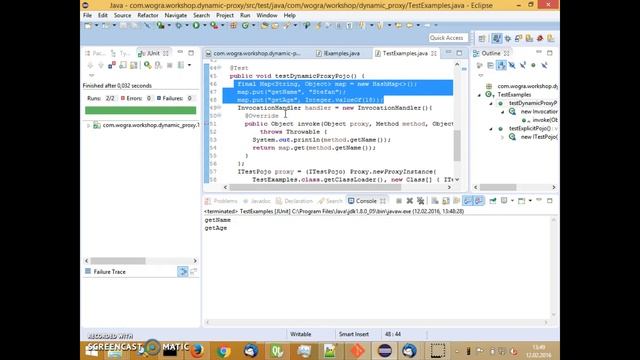Viewport: 640px width, 360px height.
Task: Click Remove Launch X icon in Console
Action: point(409,201)
